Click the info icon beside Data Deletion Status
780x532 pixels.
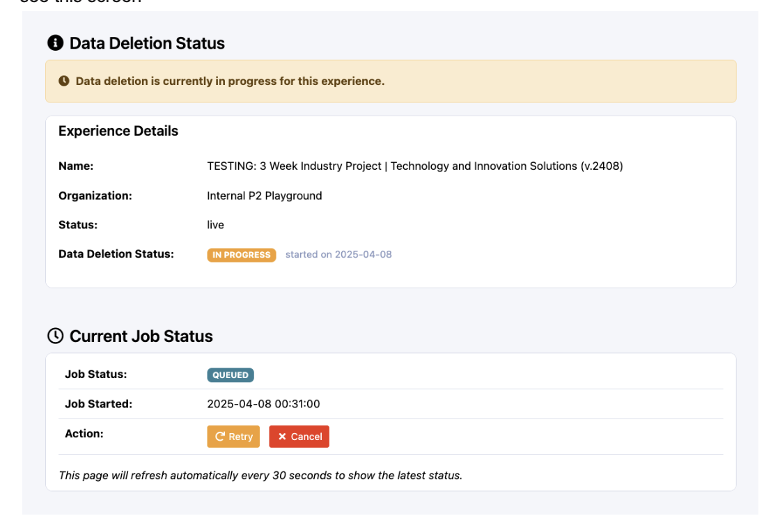coord(55,43)
